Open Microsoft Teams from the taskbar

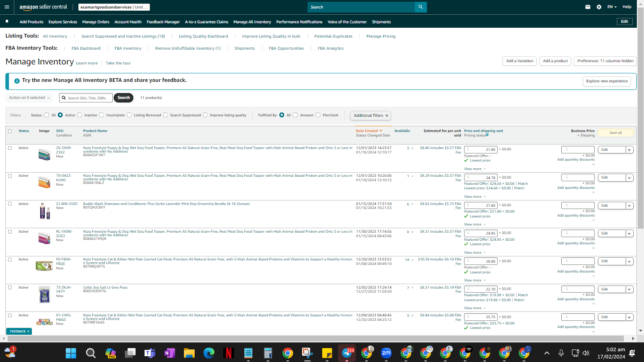[149, 353]
